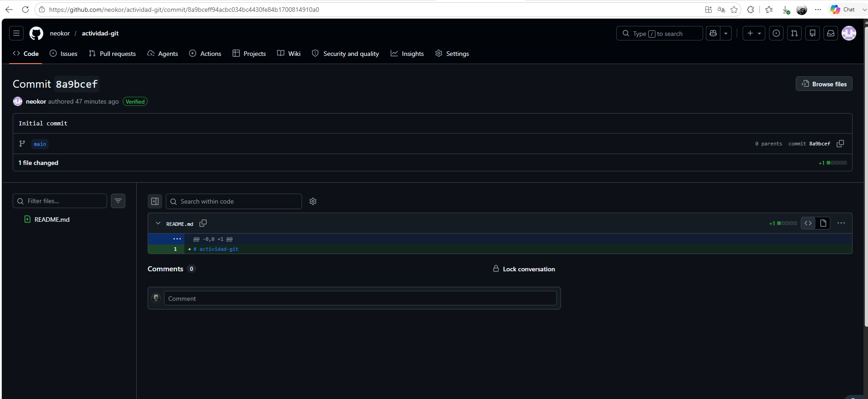Open the diff view settings gear
Screen dimensions: 868x399
point(313,201)
